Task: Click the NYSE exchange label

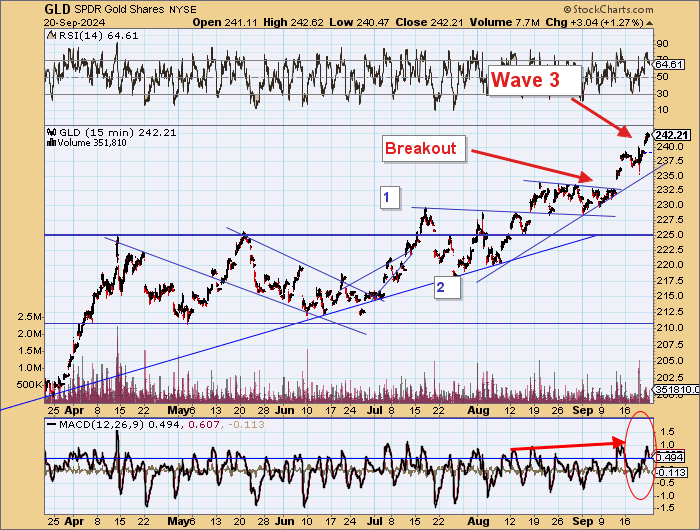Action: click(x=184, y=9)
